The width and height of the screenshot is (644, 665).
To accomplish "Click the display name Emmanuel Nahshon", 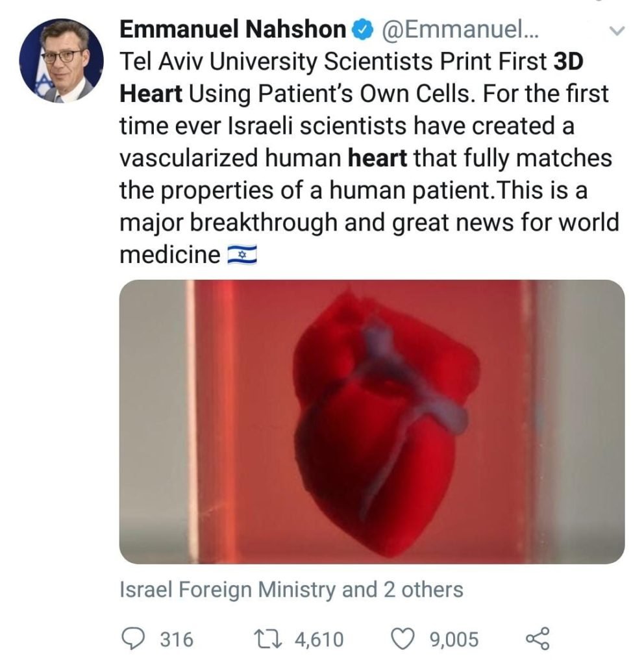I will click(233, 29).
